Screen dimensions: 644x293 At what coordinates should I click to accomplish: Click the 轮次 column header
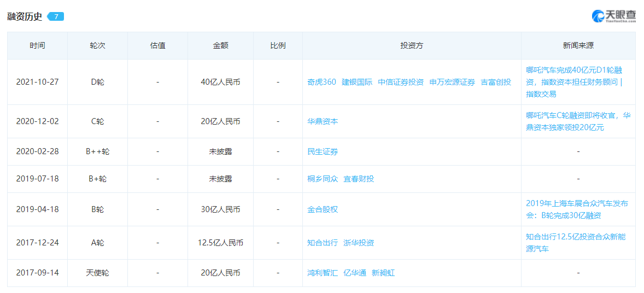[97, 45]
